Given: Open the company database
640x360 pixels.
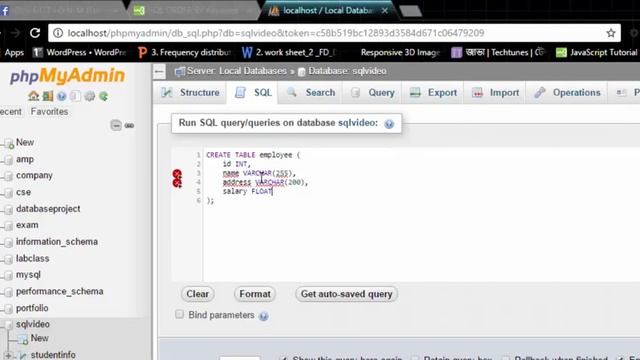Looking at the screenshot, I should coord(34,176).
